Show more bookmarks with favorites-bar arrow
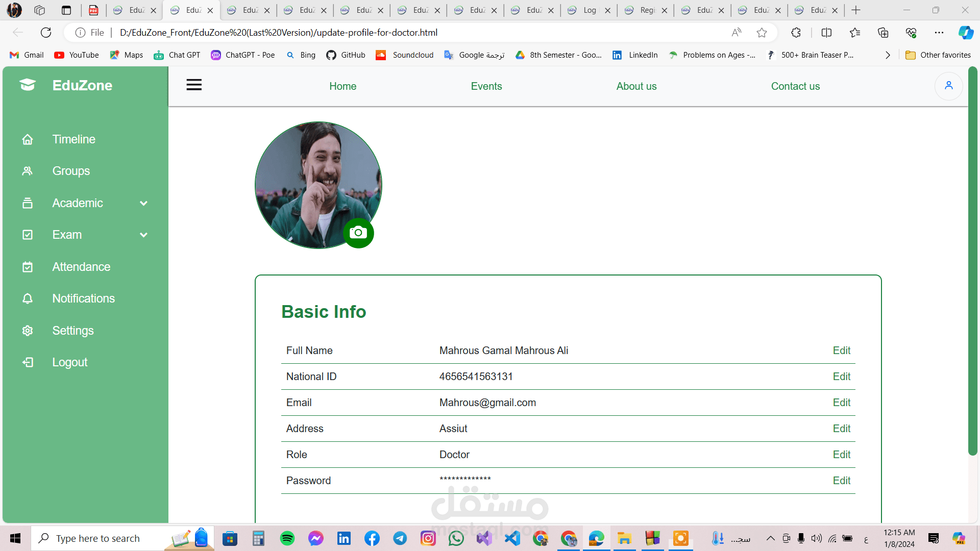The width and height of the screenshot is (980, 551). (x=888, y=55)
